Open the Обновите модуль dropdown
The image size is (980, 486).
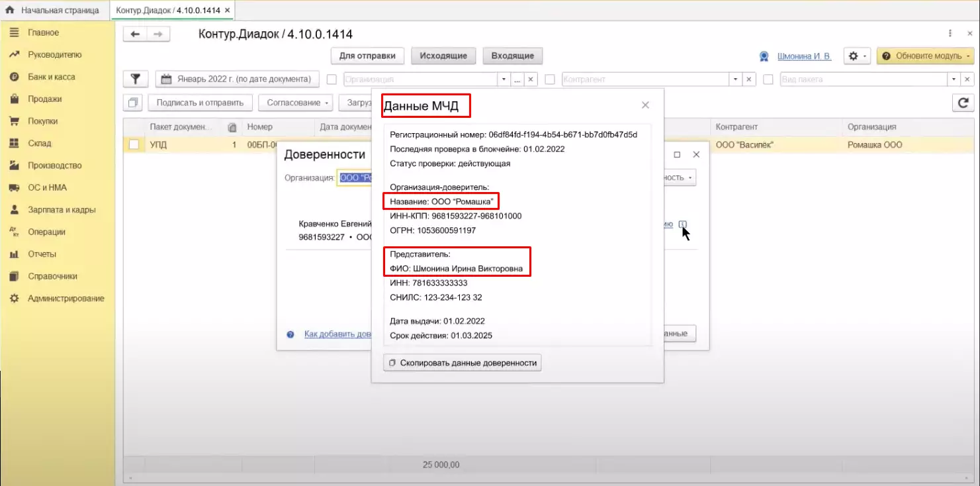point(925,56)
